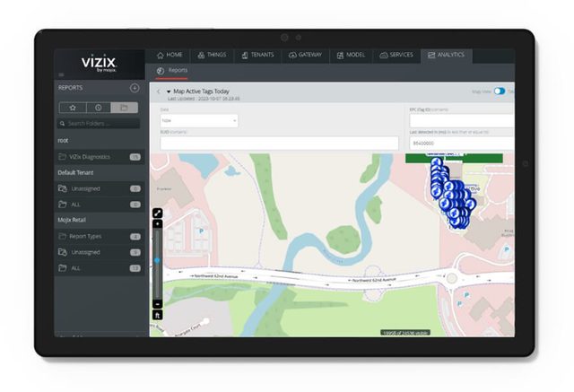Image resolution: width=574 pixels, height=392 pixels.
Task: Show favorite reports with star icon
Action: pyautogui.click(x=72, y=108)
